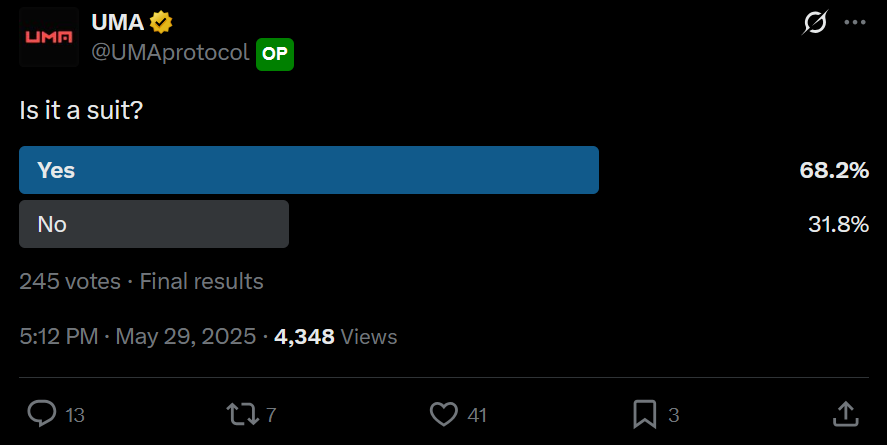887x445 pixels.
Task: Select the blue Yes poll result bar
Action: [x=309, y=170]
